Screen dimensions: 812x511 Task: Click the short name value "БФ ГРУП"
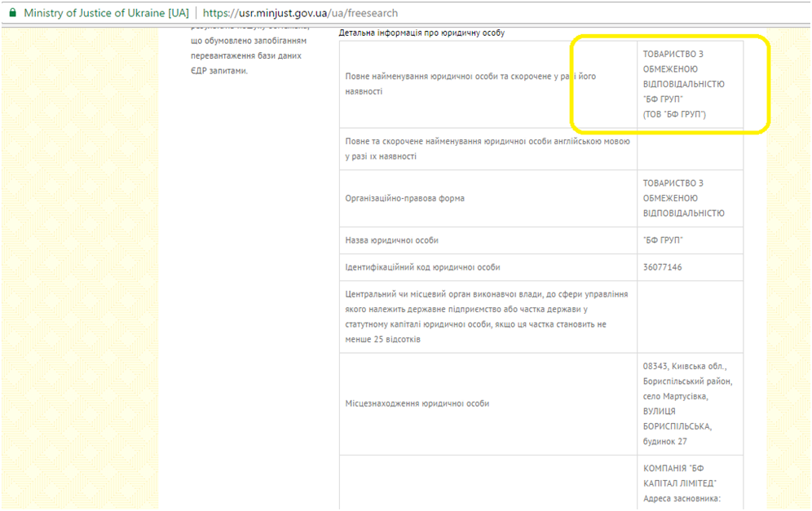tap(663, 240)
